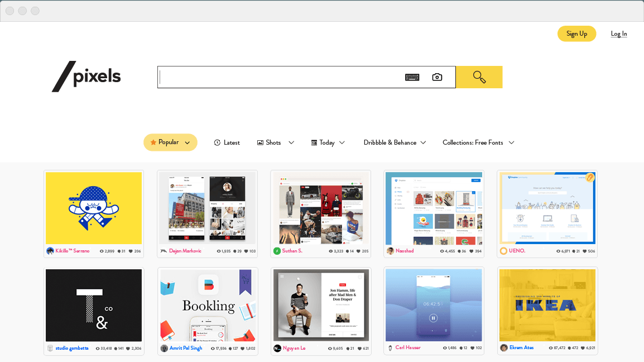
Task: Open UENO. help page thumbnail
Action: pyautogui.click(x=547, y=208)
